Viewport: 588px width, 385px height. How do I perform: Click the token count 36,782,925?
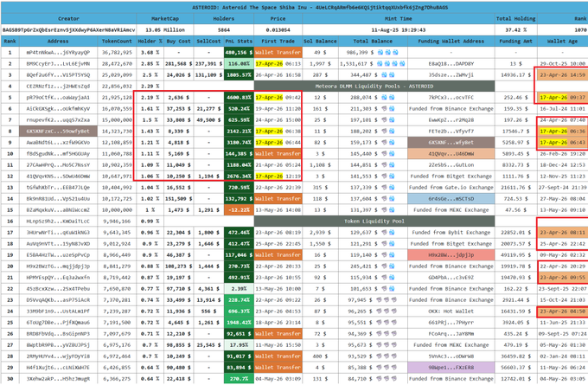117,53
